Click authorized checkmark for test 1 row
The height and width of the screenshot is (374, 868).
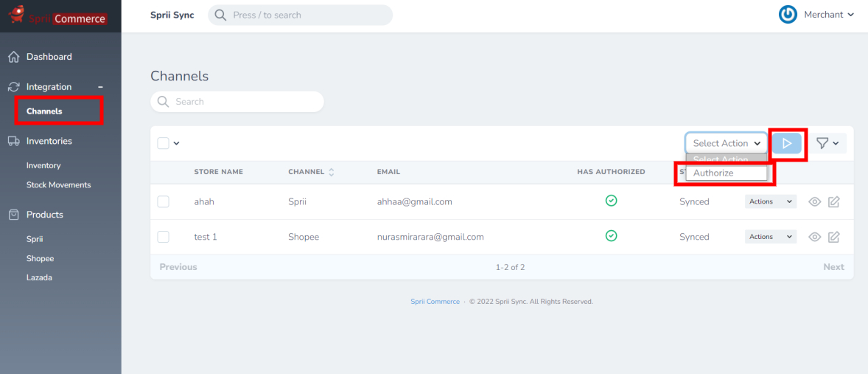tap(611, 236)
